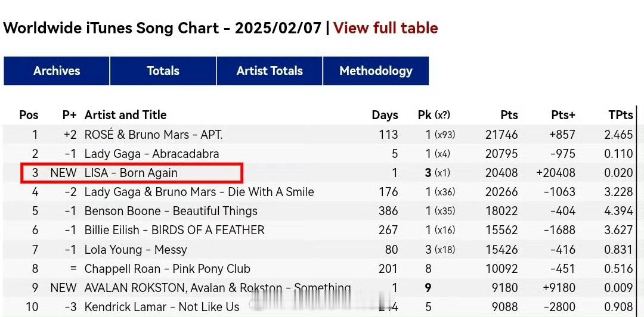Select Chappell Roan - Pink Pony Club
The image size is (644, 317).
(x=167, y=269)
